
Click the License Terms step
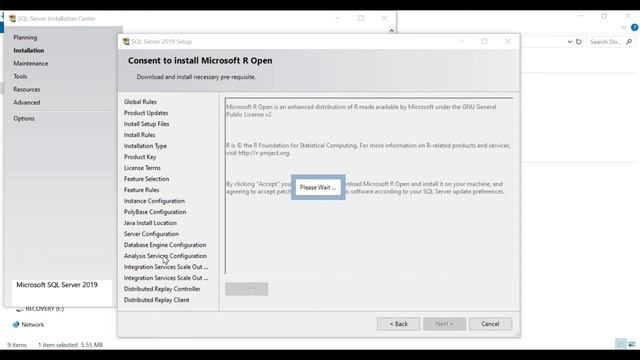coord(142,168)
